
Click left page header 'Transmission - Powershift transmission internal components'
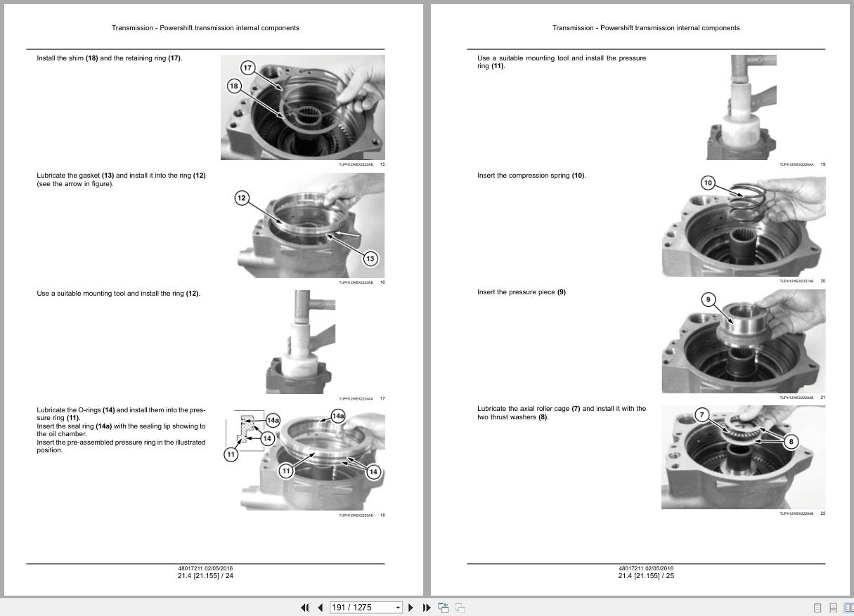205,28
